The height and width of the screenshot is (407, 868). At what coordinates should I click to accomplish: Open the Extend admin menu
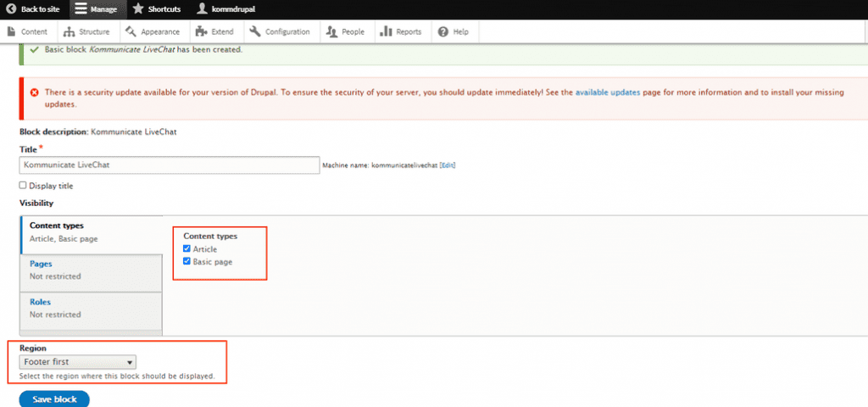(214, 31)
